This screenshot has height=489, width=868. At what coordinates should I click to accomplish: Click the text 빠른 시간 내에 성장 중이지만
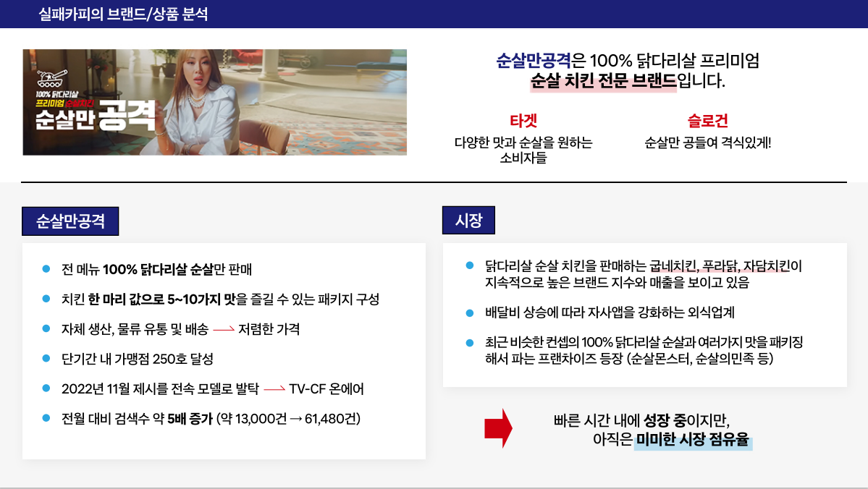tap(641, 420)
